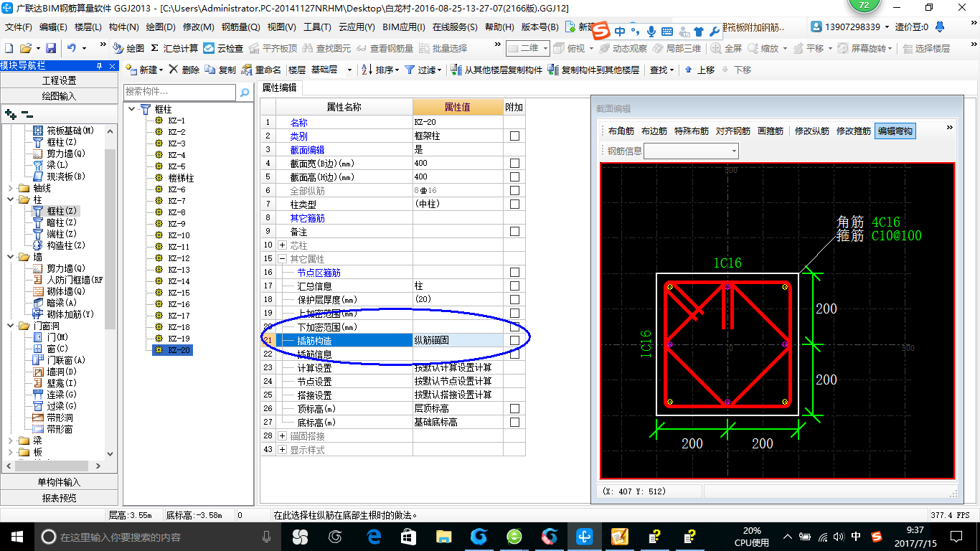Check the 附加 box for 全部纵筋 row

(514, 191)
